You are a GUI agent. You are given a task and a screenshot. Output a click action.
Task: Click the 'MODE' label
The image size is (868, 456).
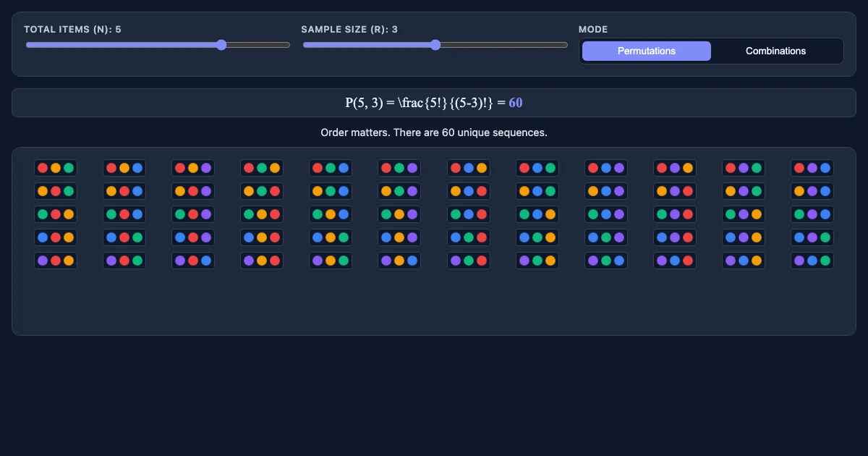coord(593,30)
